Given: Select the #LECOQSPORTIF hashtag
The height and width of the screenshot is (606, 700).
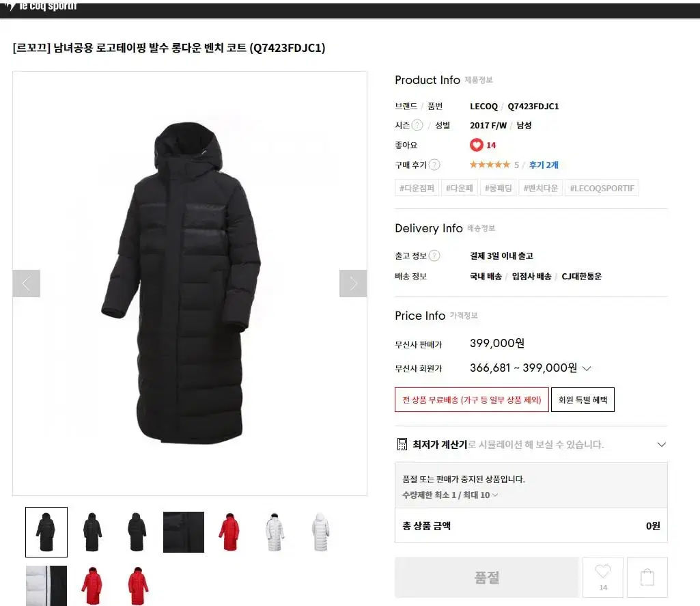Looking at the screenshot, I should pyautogui.click(x=602, y=188).
